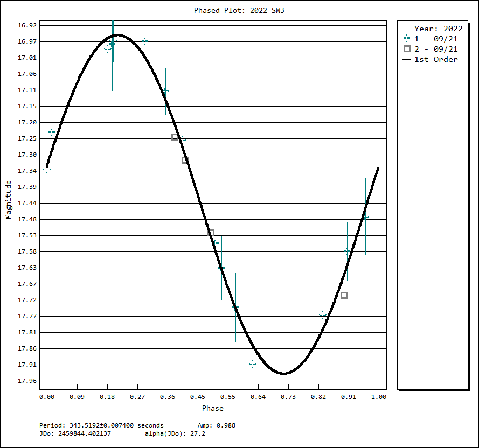Click the fitted curve's minimum near phase 0.73
Viewport: 479px width, 448px height.
(x=284, y=373)
